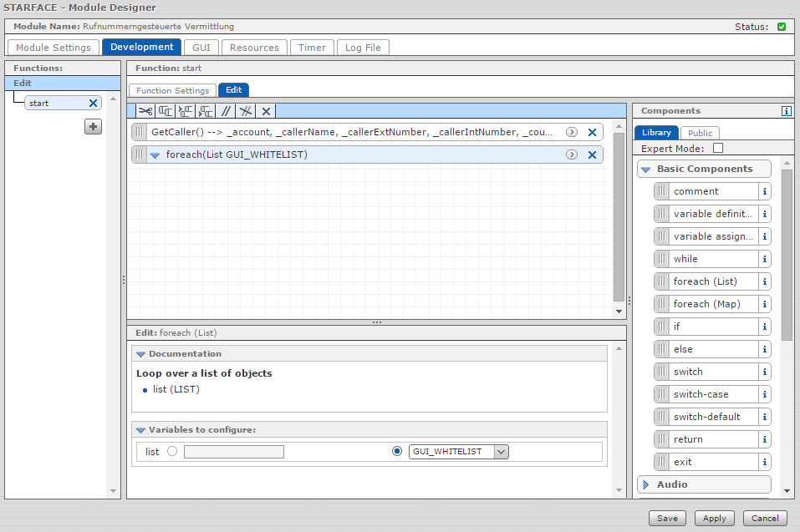Delete the start function
800x532 pixels.
(x=93, y=103)
